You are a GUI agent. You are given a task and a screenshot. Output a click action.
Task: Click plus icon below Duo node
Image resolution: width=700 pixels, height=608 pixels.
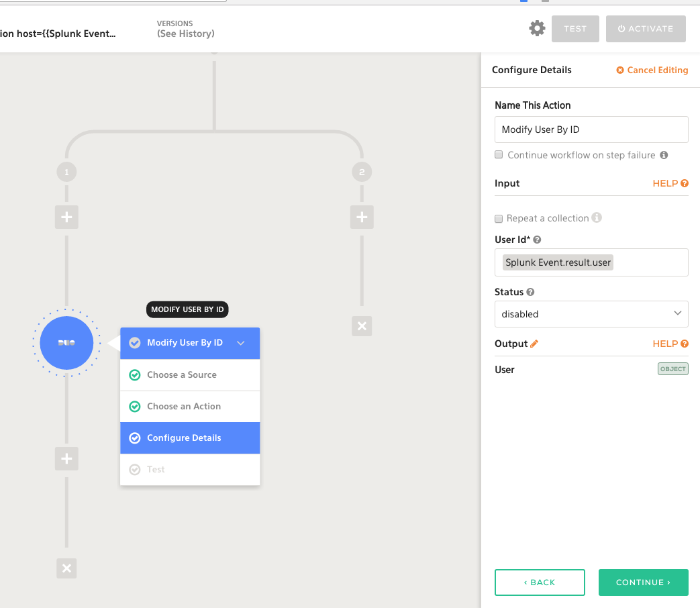click(66, 459)
